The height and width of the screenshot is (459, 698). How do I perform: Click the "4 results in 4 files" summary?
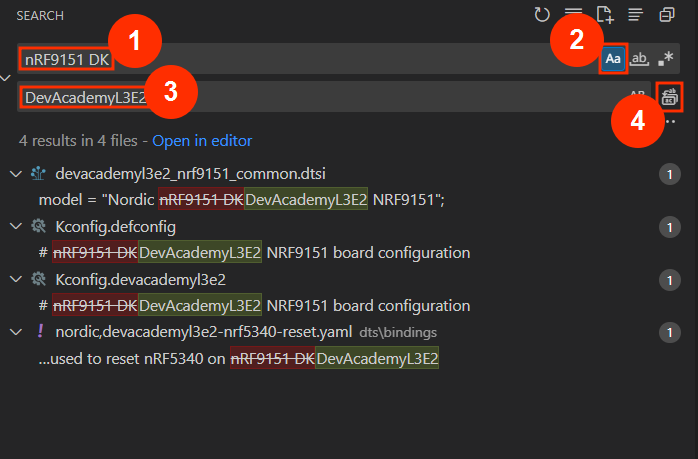coord(78,141)
